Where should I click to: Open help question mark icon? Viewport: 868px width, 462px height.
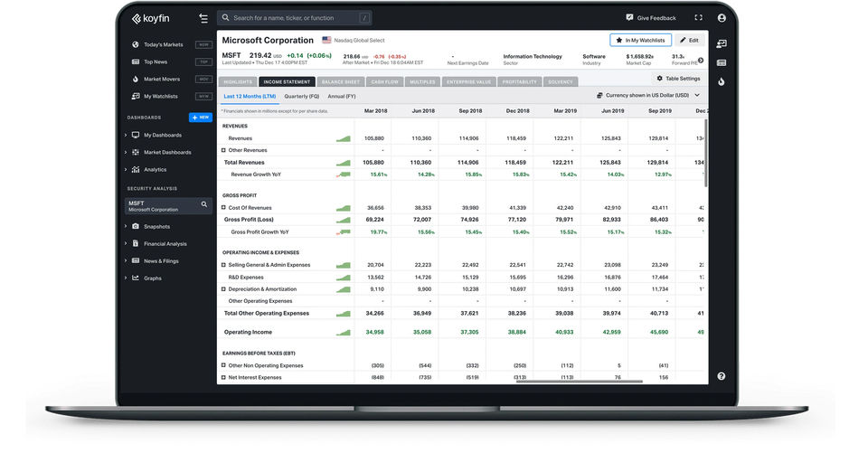point(722,376)
